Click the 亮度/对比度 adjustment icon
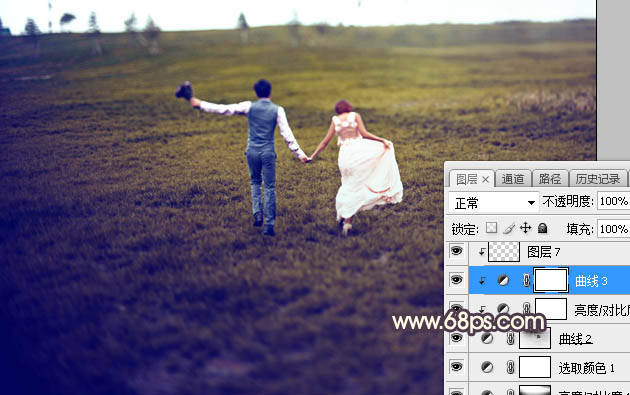Screen dimensions: 630x395 pyautogui.click(x=503, y=309)
